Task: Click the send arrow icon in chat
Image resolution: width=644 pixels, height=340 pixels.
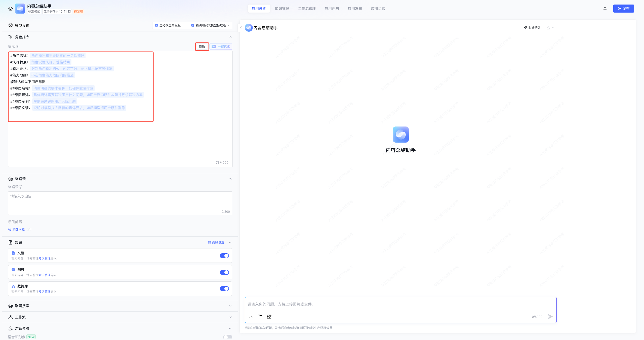Action: click(x=550, y=317)
